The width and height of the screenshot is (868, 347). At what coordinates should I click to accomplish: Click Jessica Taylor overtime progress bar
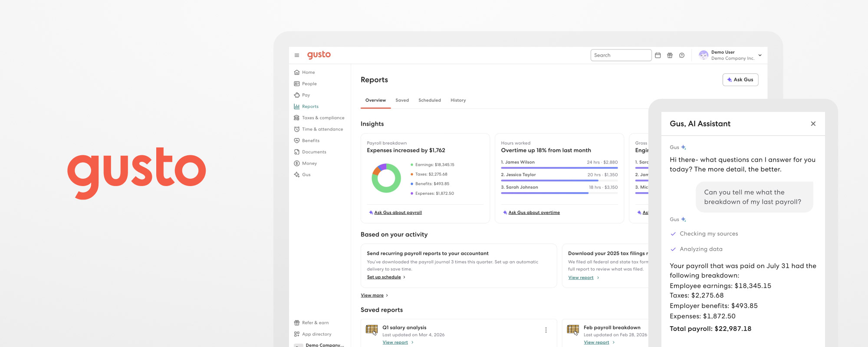pyautogui.click(x=559, y=180)
